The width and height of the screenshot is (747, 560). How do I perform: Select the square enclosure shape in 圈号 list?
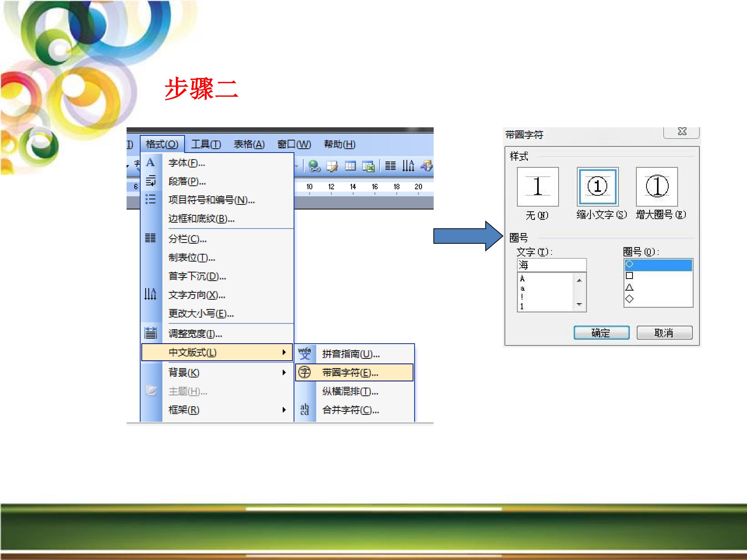[x=629, y=276]
